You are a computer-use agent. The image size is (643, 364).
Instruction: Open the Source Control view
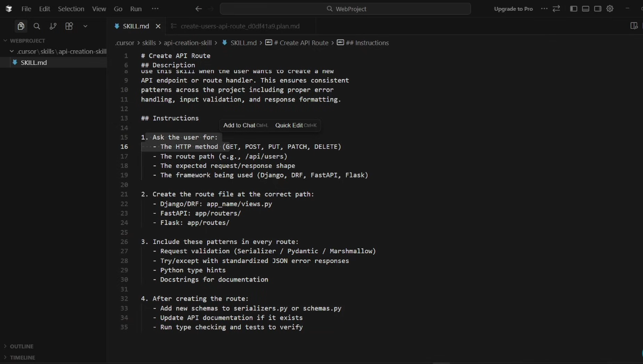point(53,26)
